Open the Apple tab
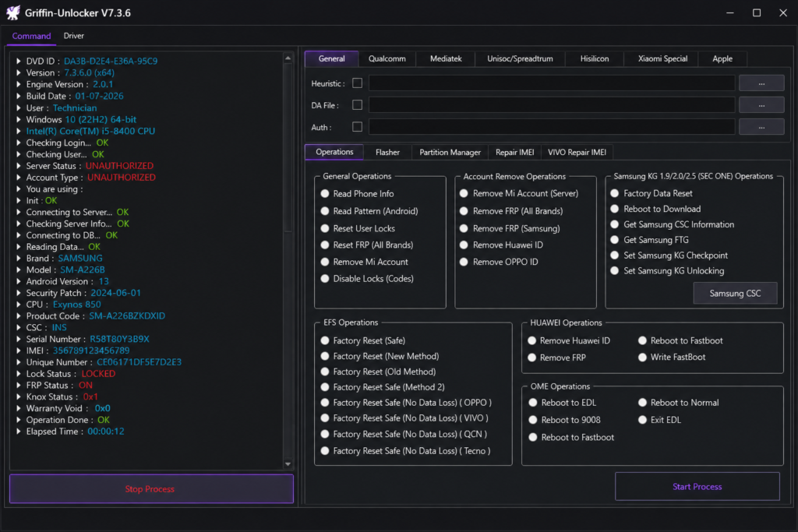Viewport: 798px width, 532px height. click(x=722, y=58)
